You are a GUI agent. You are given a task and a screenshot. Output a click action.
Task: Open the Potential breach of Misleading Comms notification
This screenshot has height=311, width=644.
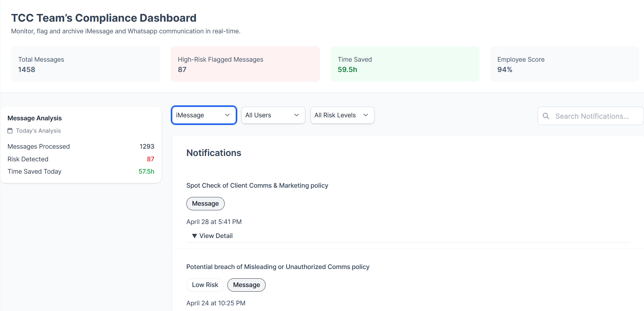pos(278,267)
